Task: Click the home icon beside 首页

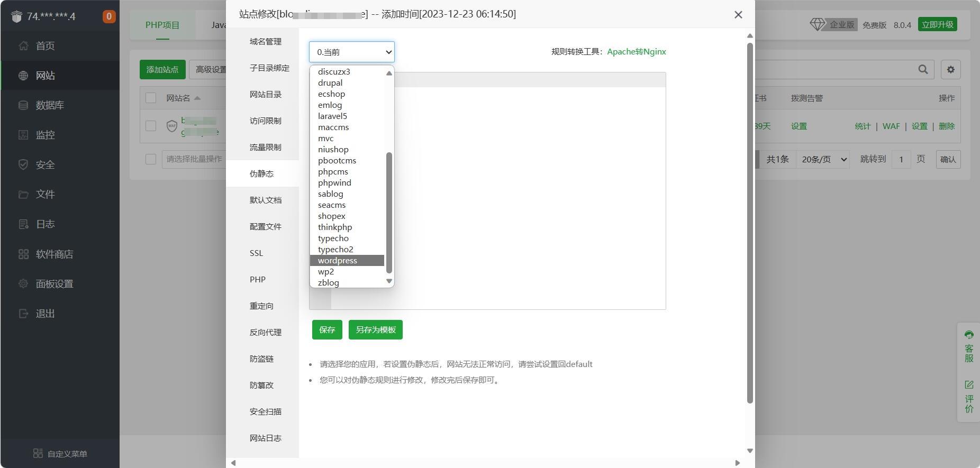Action: pos(23,45)
